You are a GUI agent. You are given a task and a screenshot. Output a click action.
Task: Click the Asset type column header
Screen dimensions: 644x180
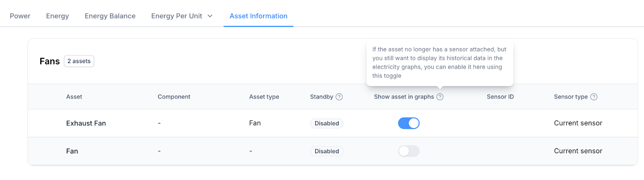[264, 97]
